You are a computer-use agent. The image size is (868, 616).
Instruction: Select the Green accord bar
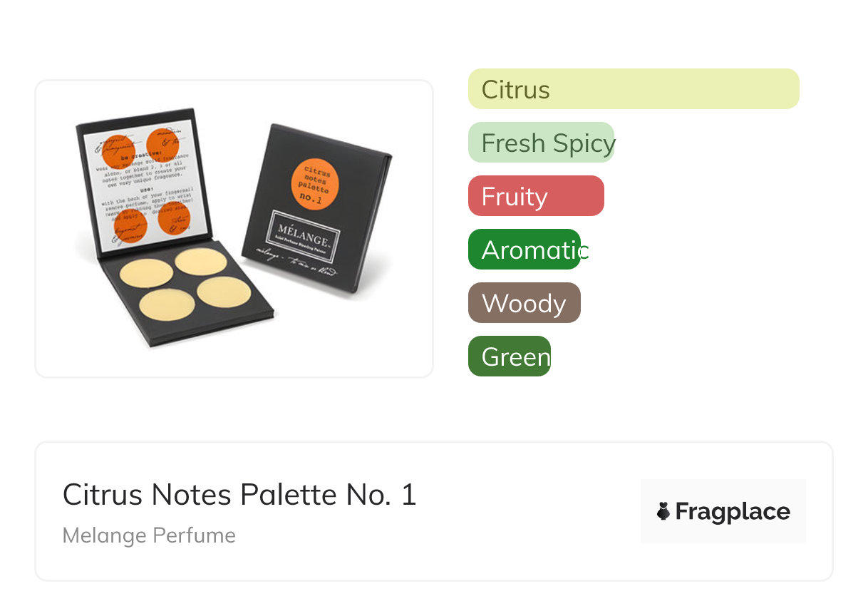510,356
